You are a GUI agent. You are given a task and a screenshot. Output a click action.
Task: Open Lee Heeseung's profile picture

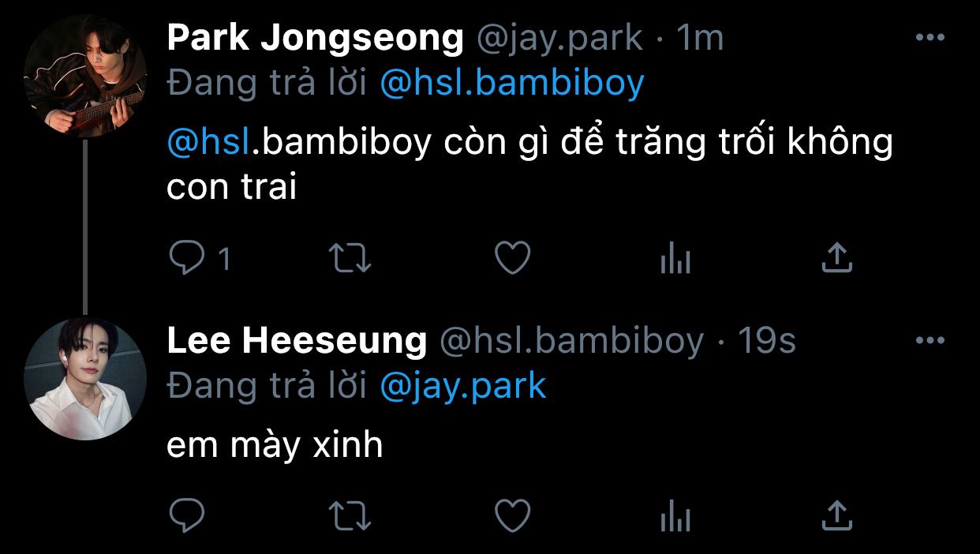click(85, 379)
